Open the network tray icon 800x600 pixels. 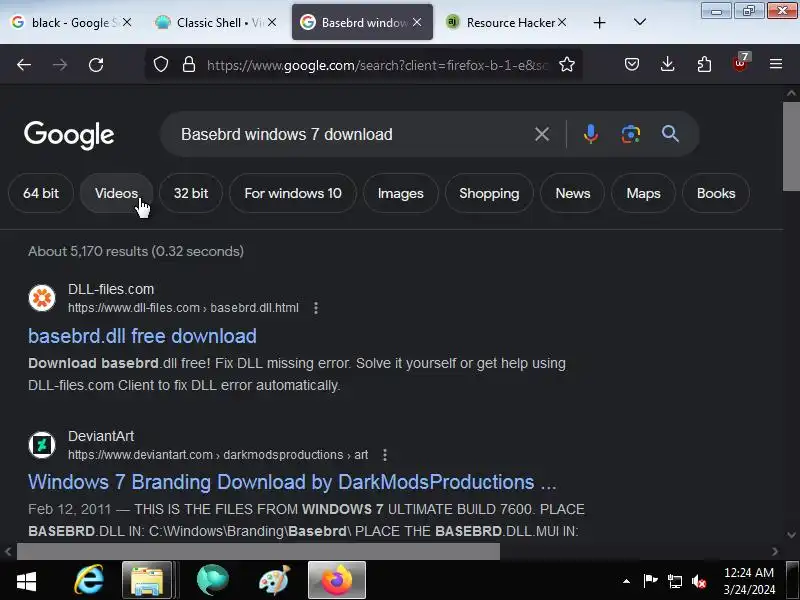click(674, 581)
